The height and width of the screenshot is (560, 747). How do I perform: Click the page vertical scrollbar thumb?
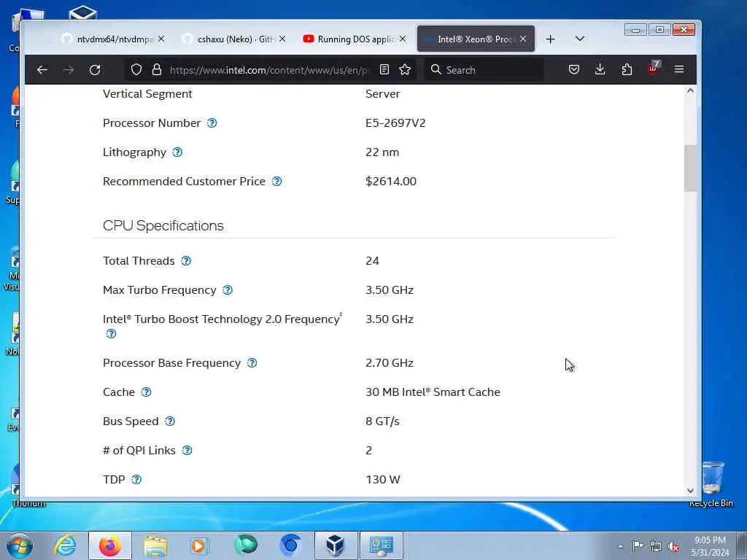(690, 168)
